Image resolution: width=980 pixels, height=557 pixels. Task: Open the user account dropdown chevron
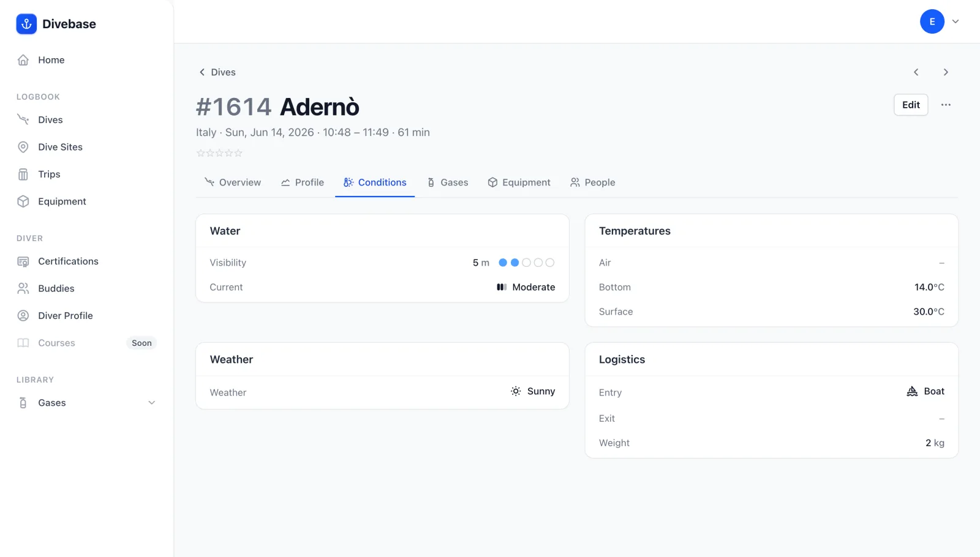point(956,21)
